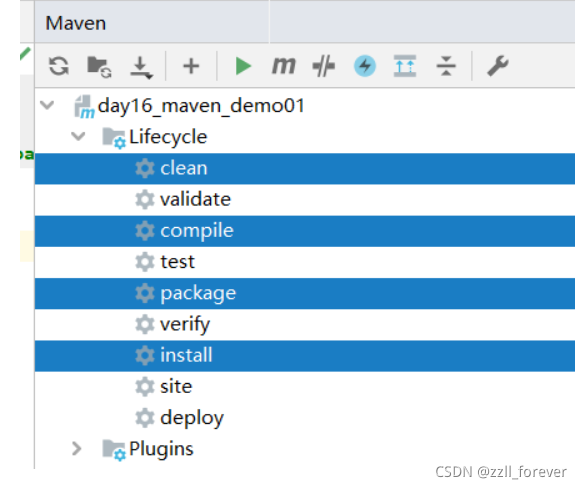Collapse the Lifecycle folder chevron
The image size is (582, 489).
(78, 136)
